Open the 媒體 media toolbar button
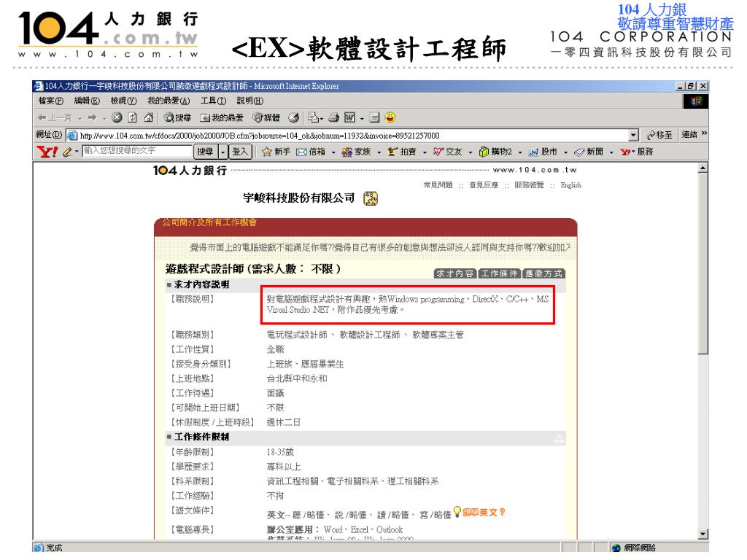The width and height of the screenshot is (747, 560). (x=266, y=117)
